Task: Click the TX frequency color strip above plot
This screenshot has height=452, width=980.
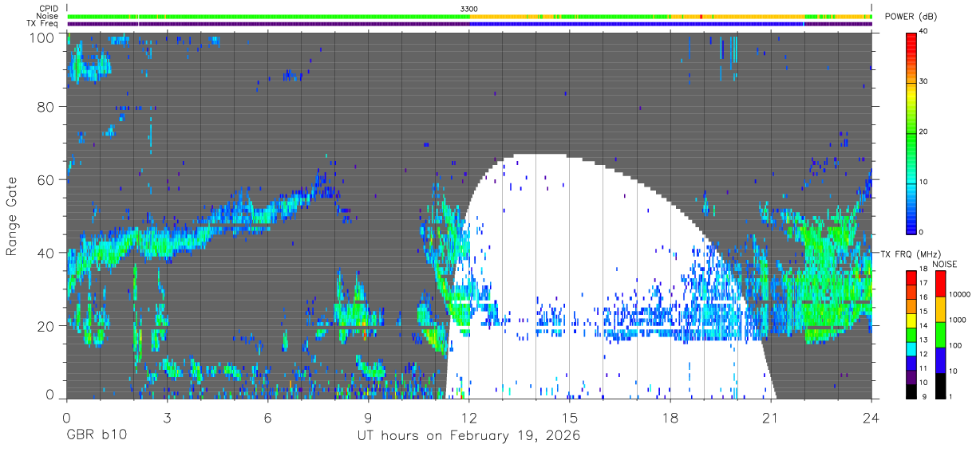Action: [469, 24]
